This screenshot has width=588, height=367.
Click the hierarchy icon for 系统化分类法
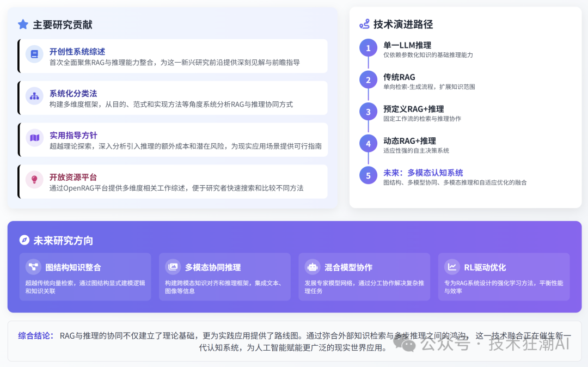coord(34,96)
